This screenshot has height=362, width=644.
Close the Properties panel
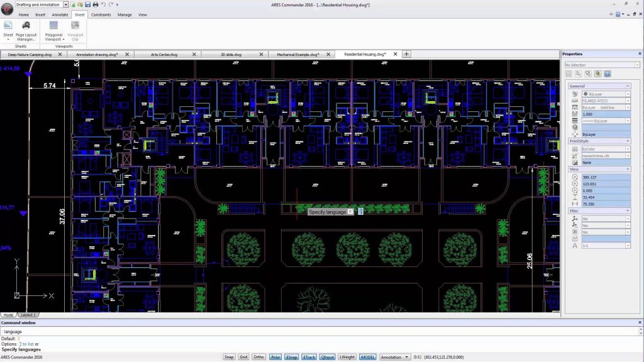pos(640,54)
